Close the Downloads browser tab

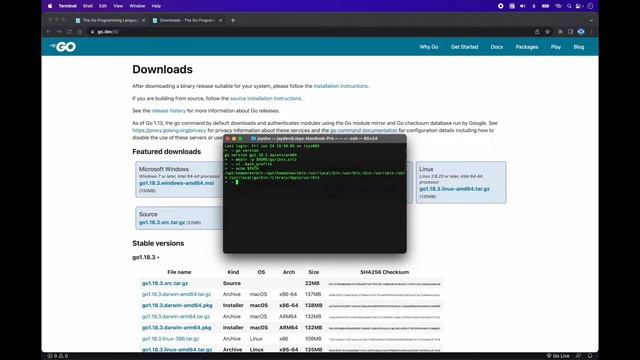[221, 20]
